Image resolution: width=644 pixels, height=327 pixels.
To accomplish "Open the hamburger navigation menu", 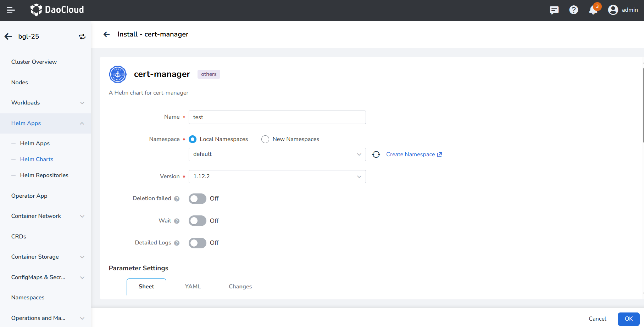I will [x=11, y=10].
